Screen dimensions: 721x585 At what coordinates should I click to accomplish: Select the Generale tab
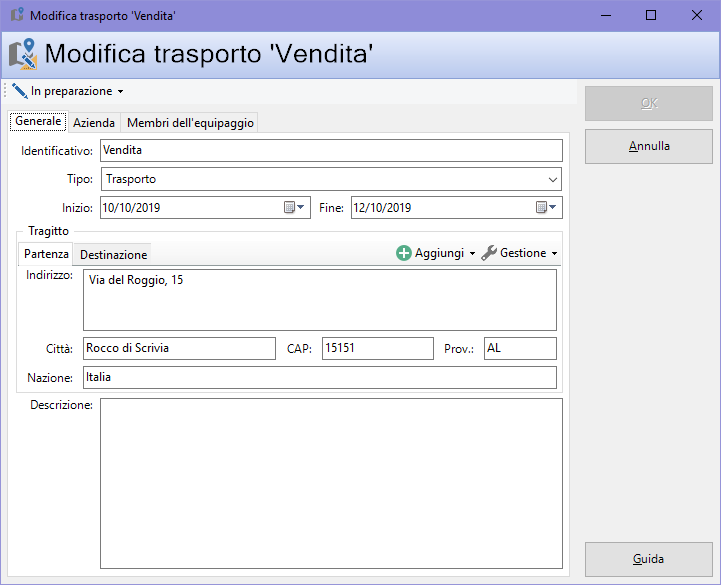point(38,121)
